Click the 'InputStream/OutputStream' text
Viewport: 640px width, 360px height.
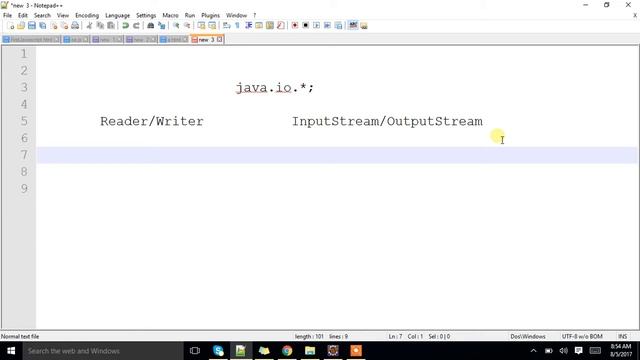387,121
